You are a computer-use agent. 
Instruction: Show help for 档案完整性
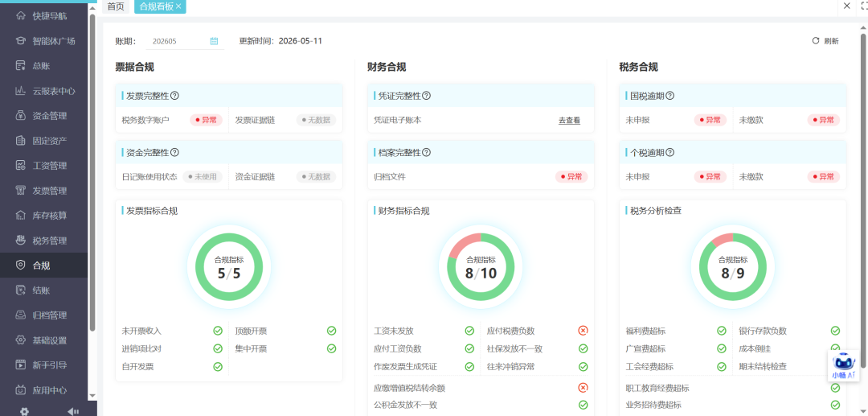(426, 152)
